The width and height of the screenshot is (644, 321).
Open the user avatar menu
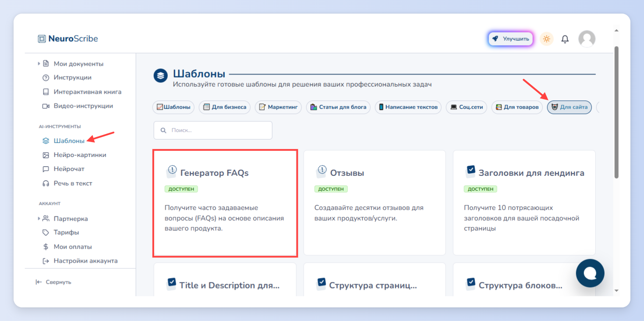[x=587, y=39]
